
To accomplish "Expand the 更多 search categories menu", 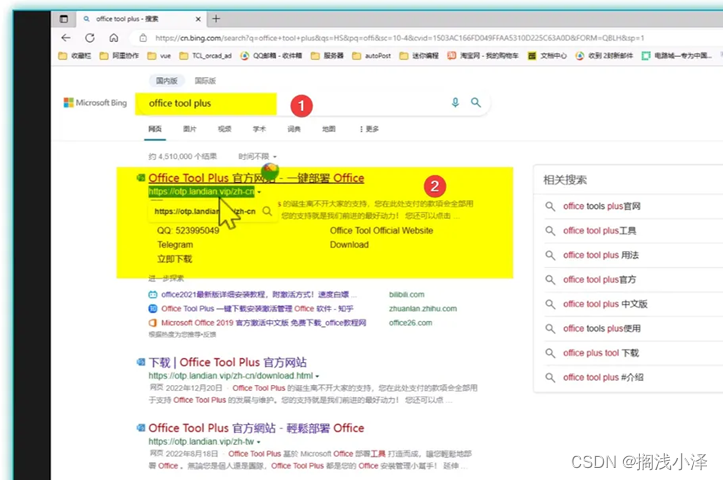I will (369, 129).
